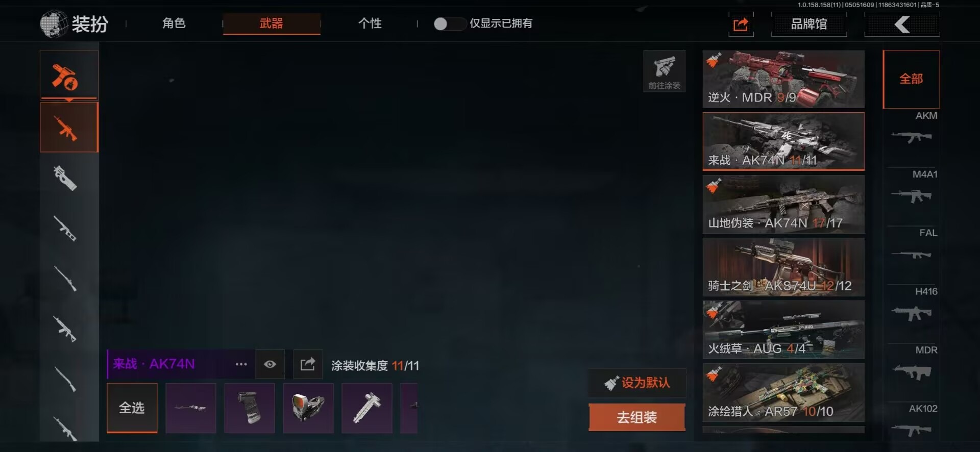980x452 pixels.
Task: Click the share icon beside 品牌馆
Action: coord(741,24)
